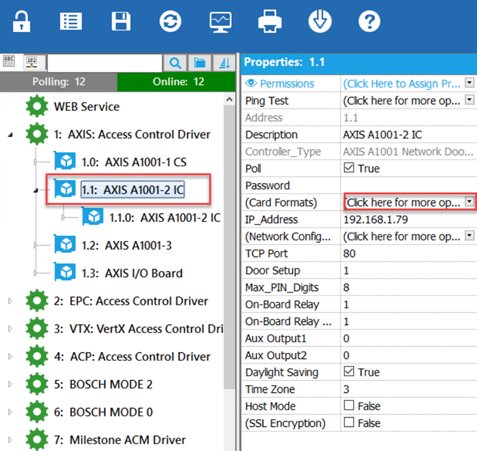This screenshot has height=451, width=477.
Task: Click the tree scrollbar up arrow
Action: pyautogui.click(x=229, y=99)
